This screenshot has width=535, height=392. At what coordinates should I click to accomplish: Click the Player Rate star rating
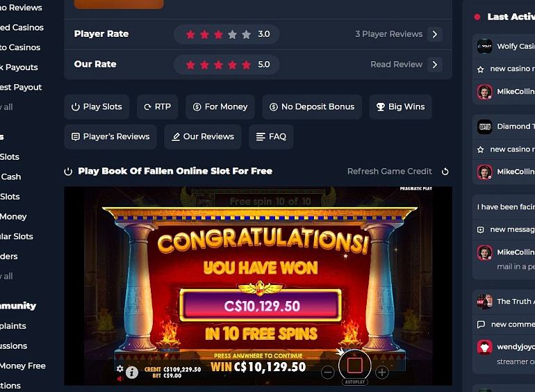(x=218, y=34)
